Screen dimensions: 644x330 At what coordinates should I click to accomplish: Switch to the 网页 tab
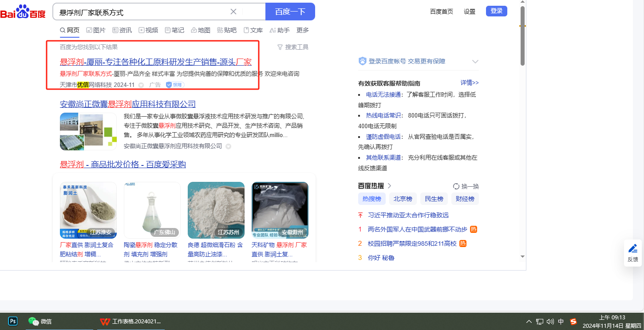(x=70, y=30)
